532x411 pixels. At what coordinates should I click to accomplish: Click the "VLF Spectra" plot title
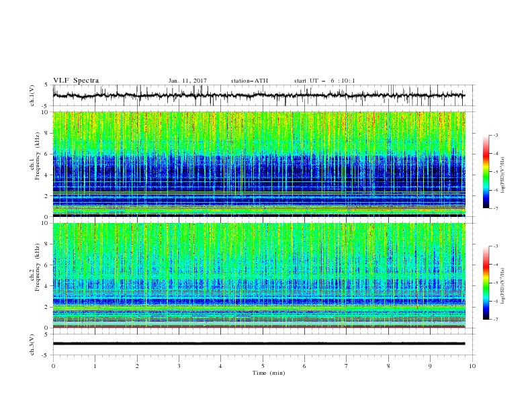pyautogui.click(x=76, y=81)
